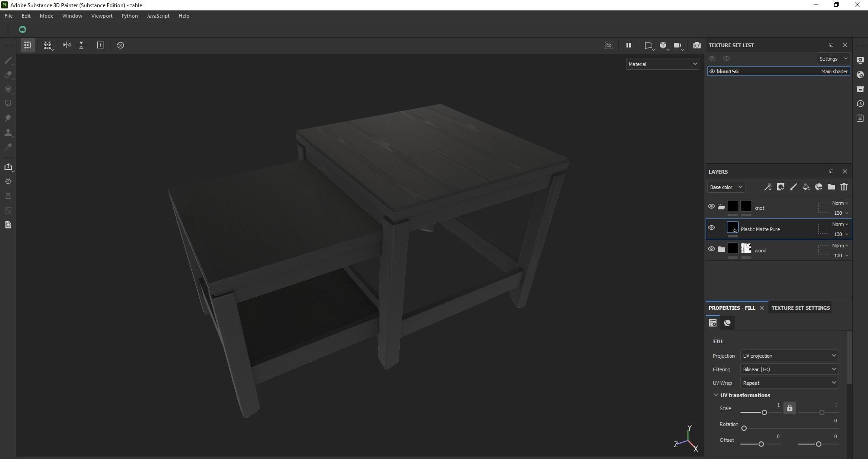Hide the Plastic Matte Pure layer
The width and height of the screenshot is (868, 459).
pos(711,228)
